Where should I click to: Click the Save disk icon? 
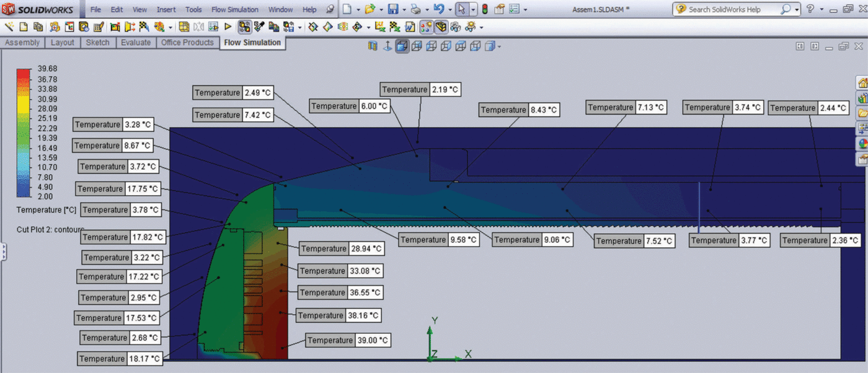(x=392, y=9)
